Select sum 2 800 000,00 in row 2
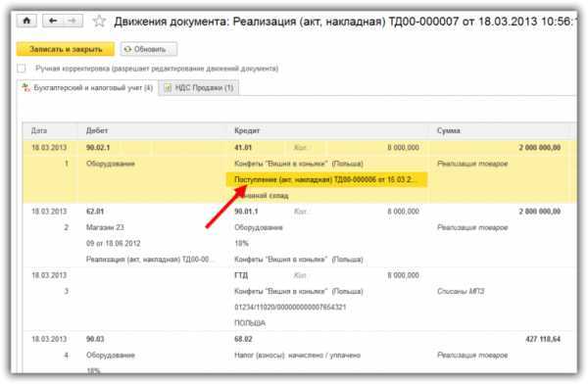The image size is (588, 384). tap(540, 212)
